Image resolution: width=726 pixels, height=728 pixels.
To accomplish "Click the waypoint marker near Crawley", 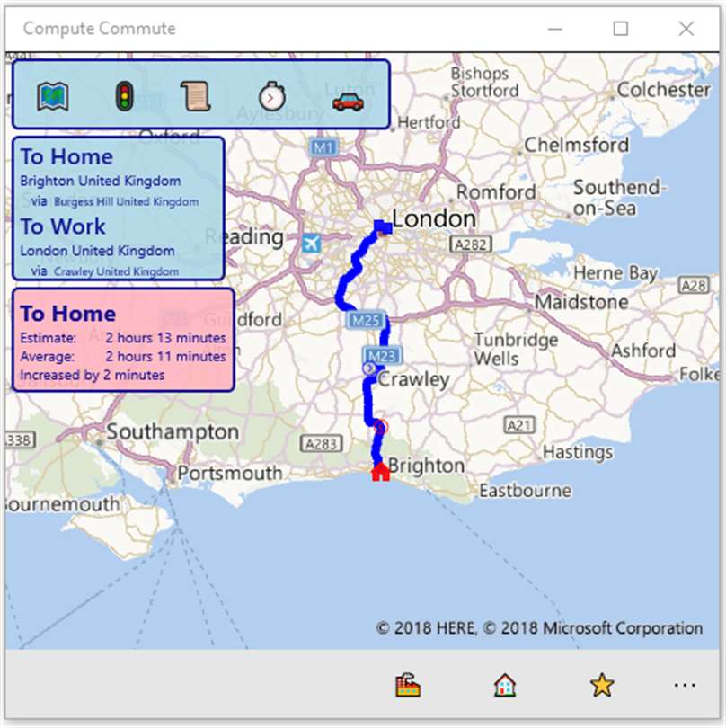I will tap(369, 368).
